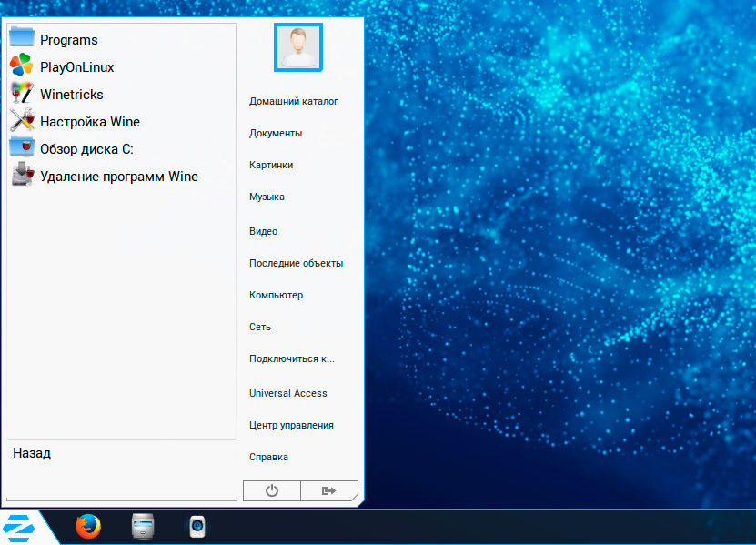Open Обзор диска C: folder icon
The width and height of the screenshot is (756, 545).
tap(22, 148)
